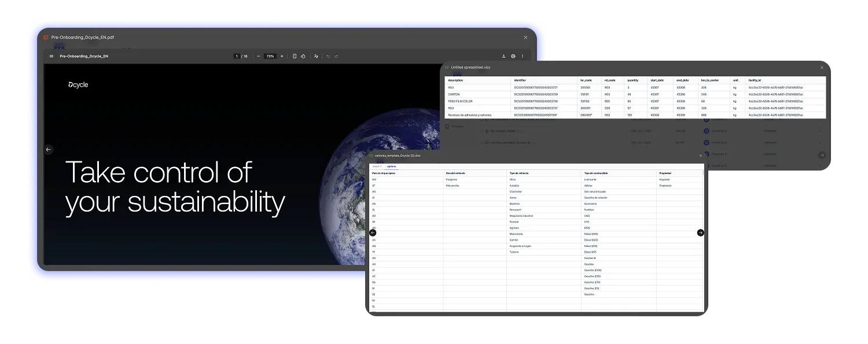Check the box on the topmost file row
The width and height of the screenshot is (868, 344).
[480, 120]
